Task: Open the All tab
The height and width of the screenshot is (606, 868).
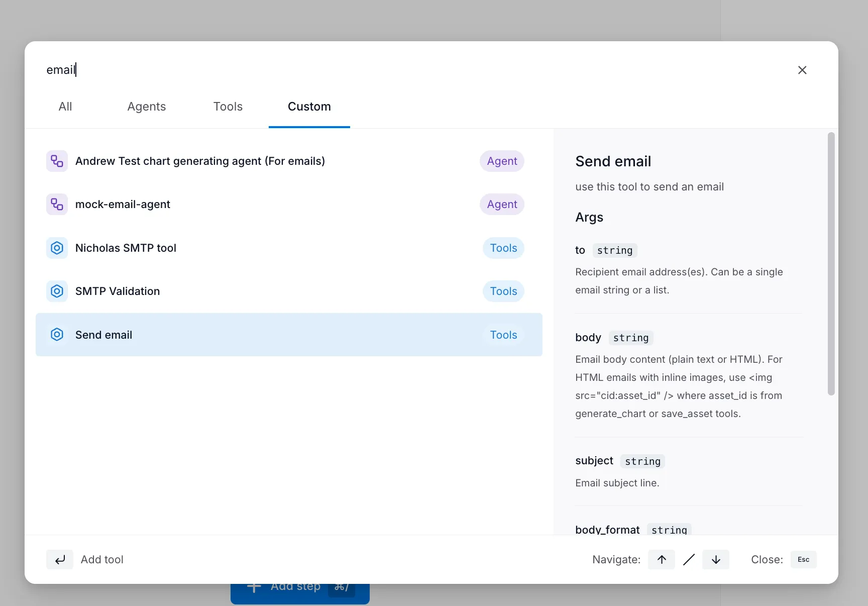Action: pyautogui.click(x=65, y=107)
